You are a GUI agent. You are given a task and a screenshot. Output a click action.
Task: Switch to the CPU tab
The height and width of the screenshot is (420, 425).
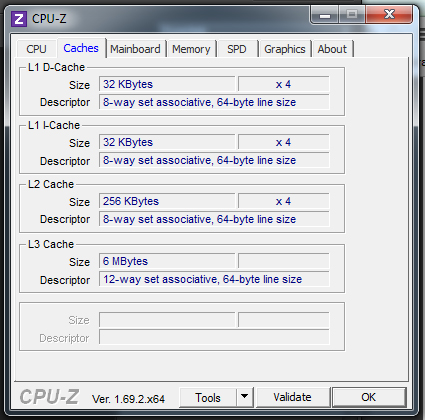36,49
